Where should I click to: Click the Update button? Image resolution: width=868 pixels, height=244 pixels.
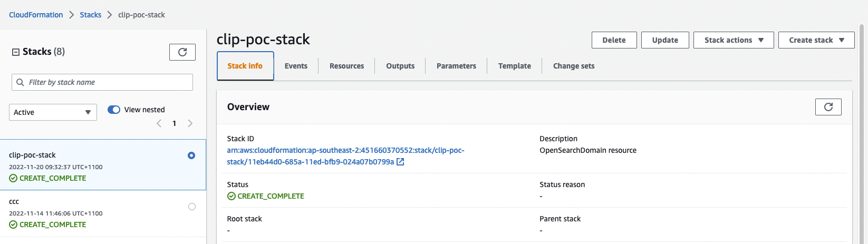665,40
